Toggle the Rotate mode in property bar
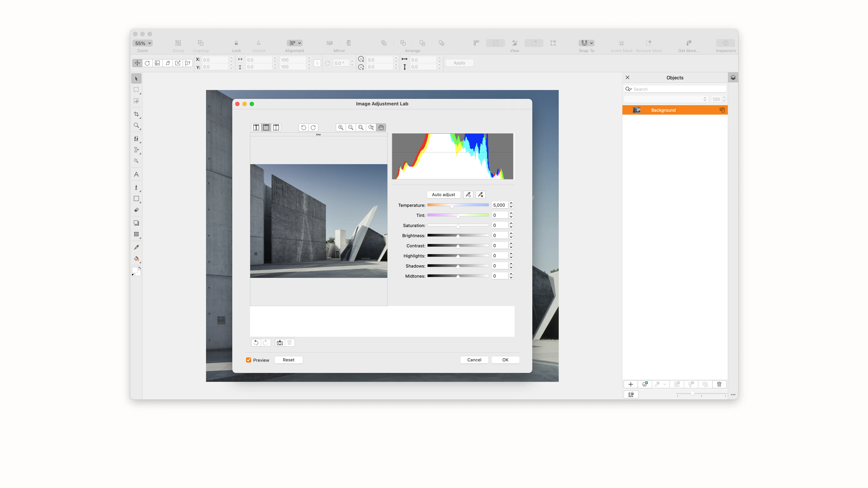Image resolution: width=868 pixels, height=488 pixels. tap(147, 63)
